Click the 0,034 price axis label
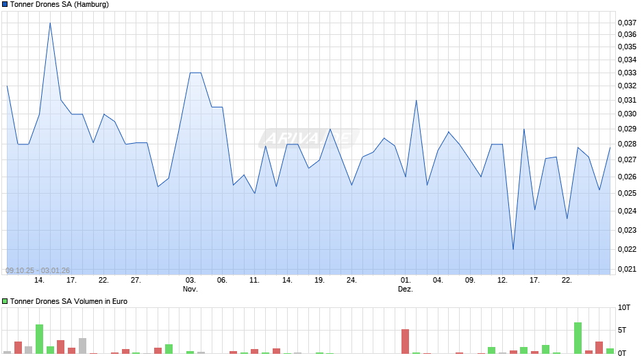The image size is (644, 360). [x=627, y=60]
